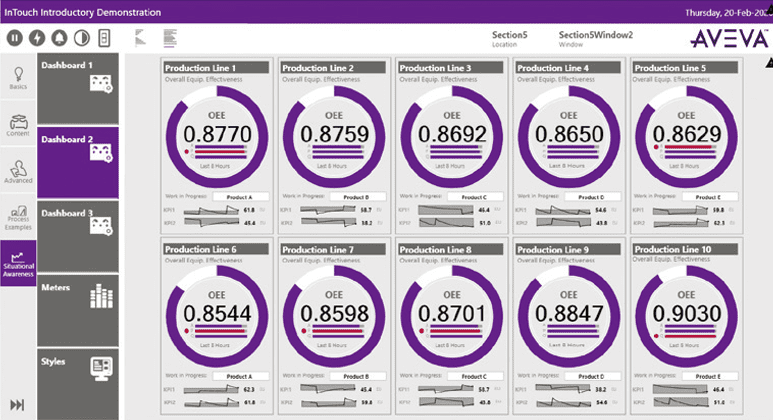The height and width of the screenshot is (420, 773).
Task: Click the lightning bolt icon in the toolbar
Action: pyautogui.click(x=37, y=38)
